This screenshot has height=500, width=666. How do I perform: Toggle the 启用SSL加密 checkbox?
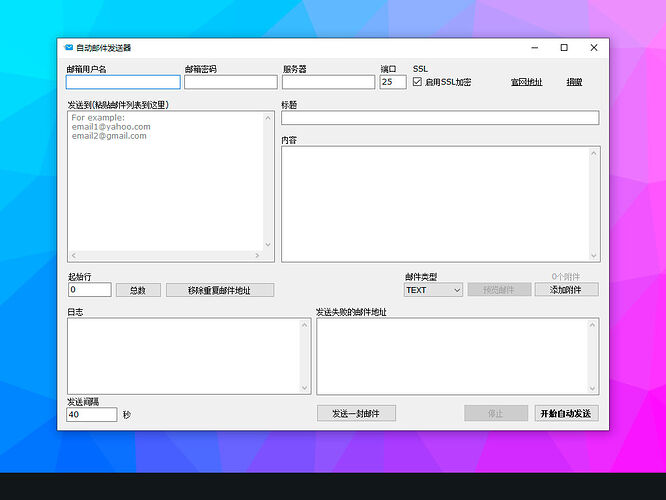point(418,82)
